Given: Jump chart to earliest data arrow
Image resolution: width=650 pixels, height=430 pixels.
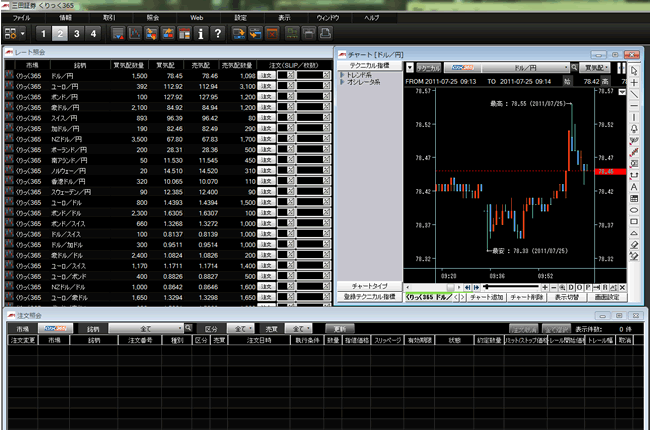Looking at the screenshot, I should (468, 287).
